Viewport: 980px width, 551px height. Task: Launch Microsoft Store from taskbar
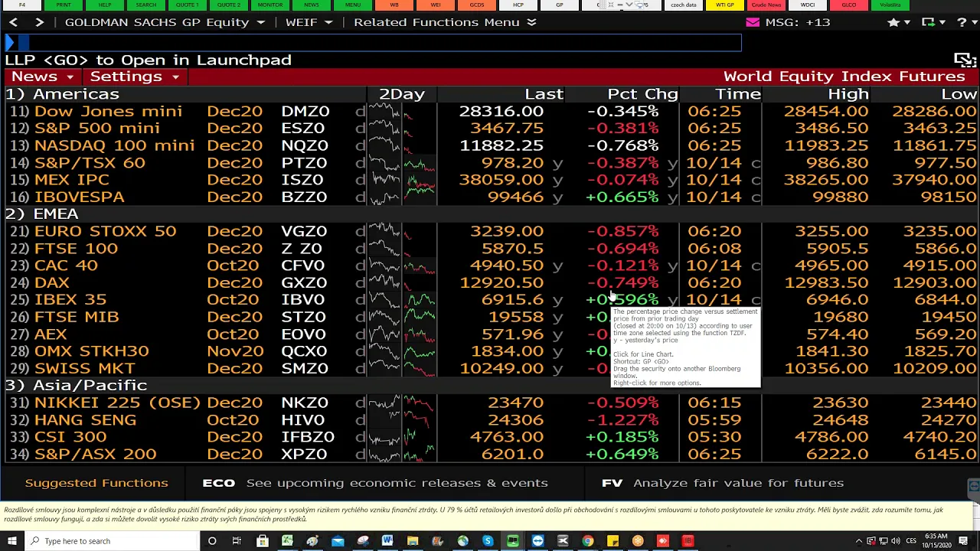click(x=263, y=541)
